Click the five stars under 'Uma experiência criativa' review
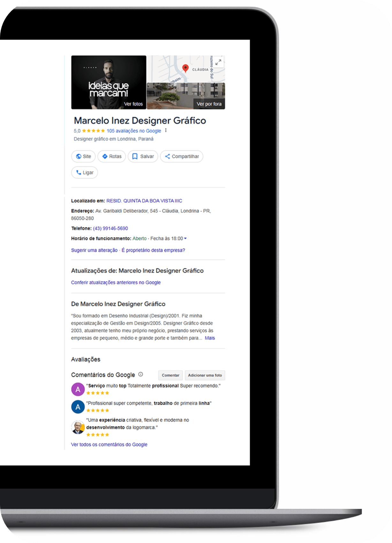Image resolution: width=392 pixels, height=543 pixels. point(98,435)
